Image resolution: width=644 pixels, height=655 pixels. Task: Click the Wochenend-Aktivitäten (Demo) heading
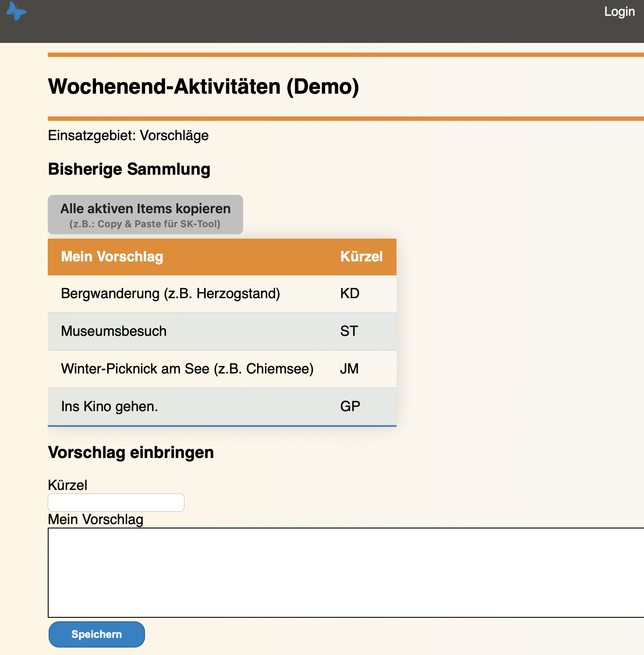203,86
